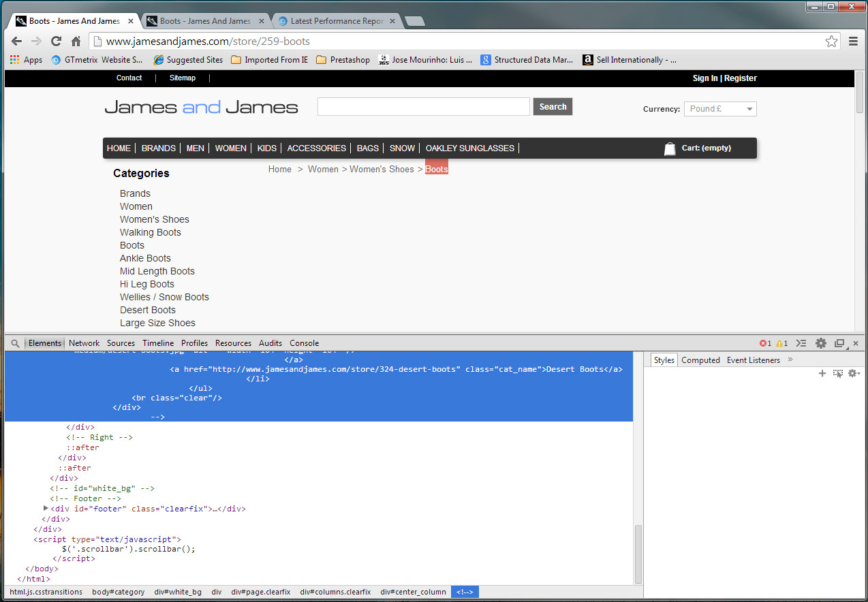
Task: Click the red error count indicator
Action: coord(765,343)
